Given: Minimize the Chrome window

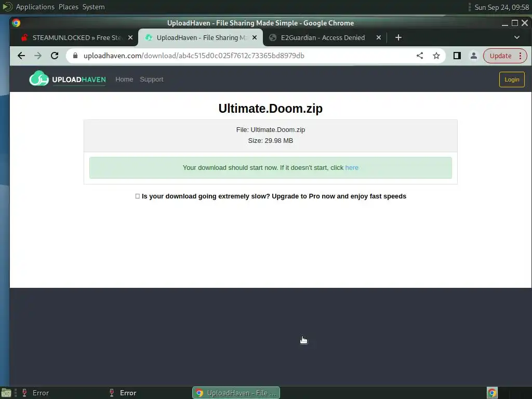Looking at the screenshot, I should pyautogui.click(x=505, y=23).
